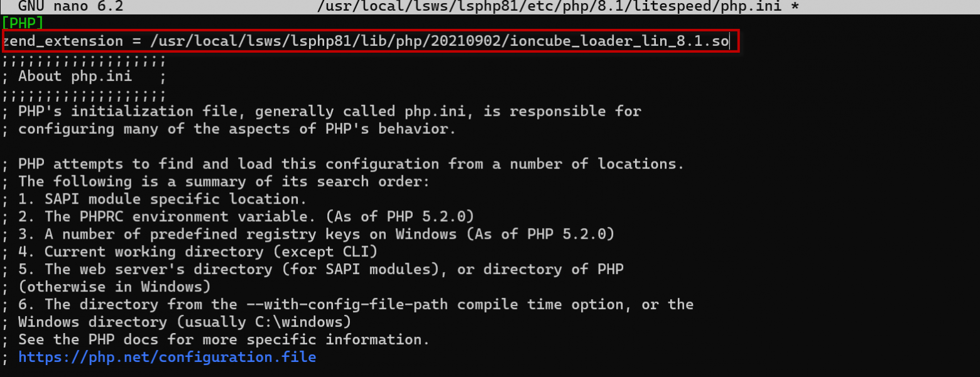Image resolution: width=980 pixels, height=377 pixels.
Task: Click the GNU nano 6.2 title text
Action: [x=70, y=7]
